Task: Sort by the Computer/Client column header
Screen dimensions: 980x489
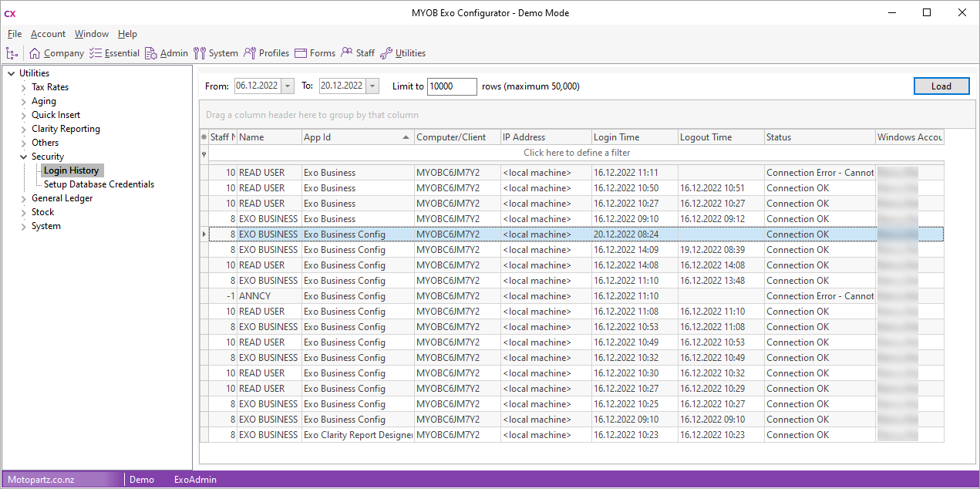Action: point(457,137)
